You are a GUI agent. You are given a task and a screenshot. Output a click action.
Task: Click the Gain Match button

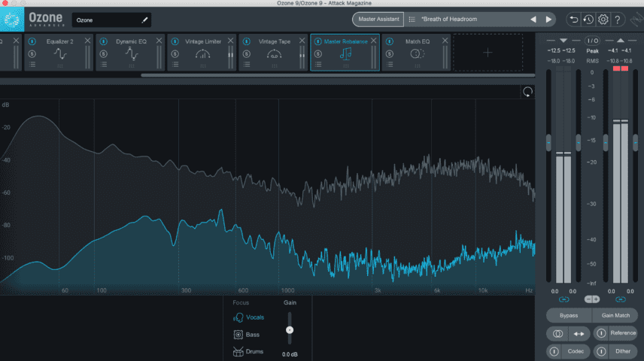[615, 315]
